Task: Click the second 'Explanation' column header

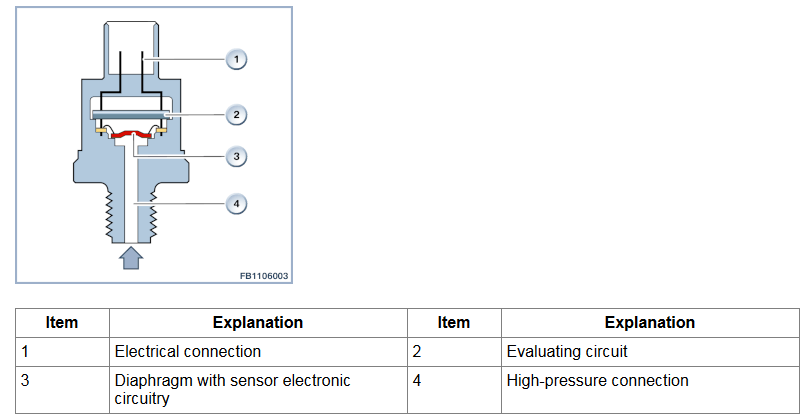Action: pyautogui.click(x=650, y=323)
